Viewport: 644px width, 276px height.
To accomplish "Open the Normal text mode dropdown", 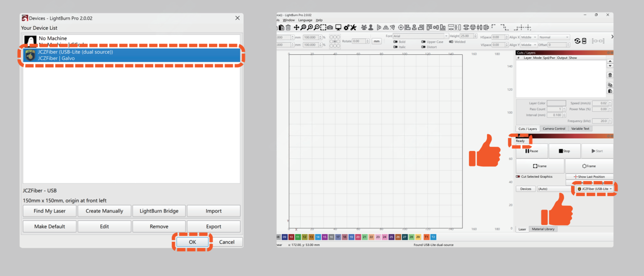I will (x=554, y=37).
